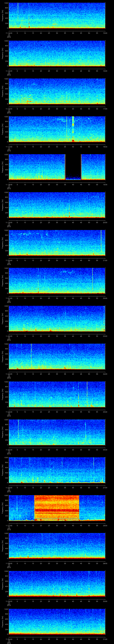Open the spectrogram starting at 11:21:00
The height and width of the screenshot is (644, 114).
coord(57,280)
